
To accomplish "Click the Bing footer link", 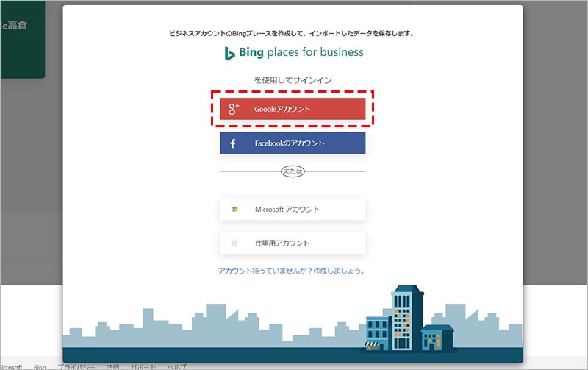I will (x=40, y=366).
